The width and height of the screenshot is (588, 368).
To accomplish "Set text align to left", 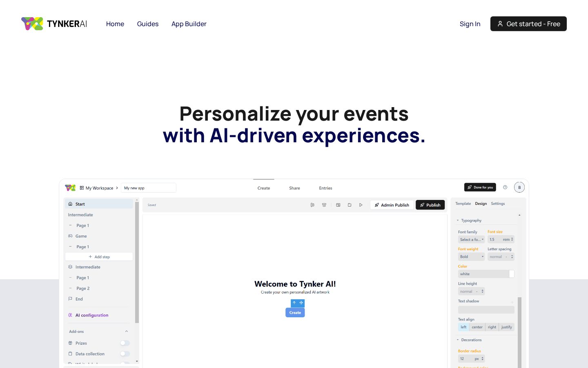I will 463,327.
